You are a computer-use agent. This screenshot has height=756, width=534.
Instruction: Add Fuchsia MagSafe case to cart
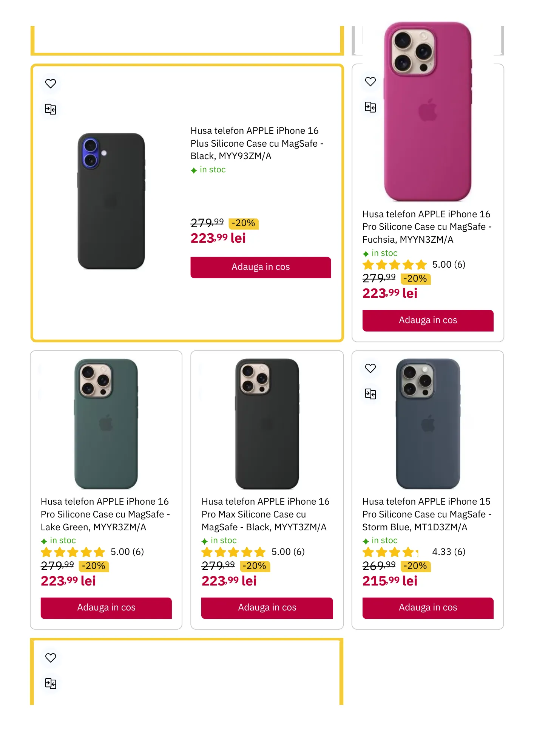[428, 321]
